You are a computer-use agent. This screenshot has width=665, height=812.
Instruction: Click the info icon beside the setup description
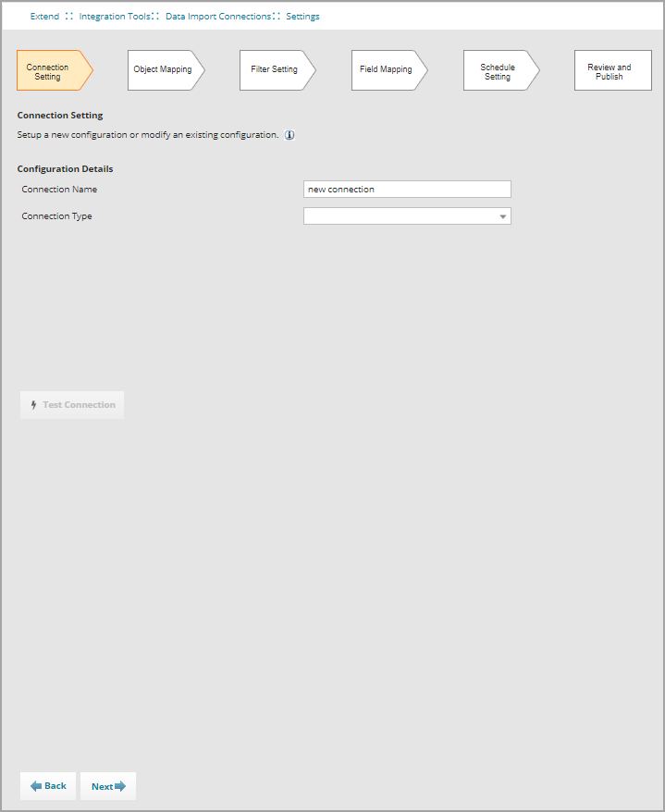tap(289, 135)
